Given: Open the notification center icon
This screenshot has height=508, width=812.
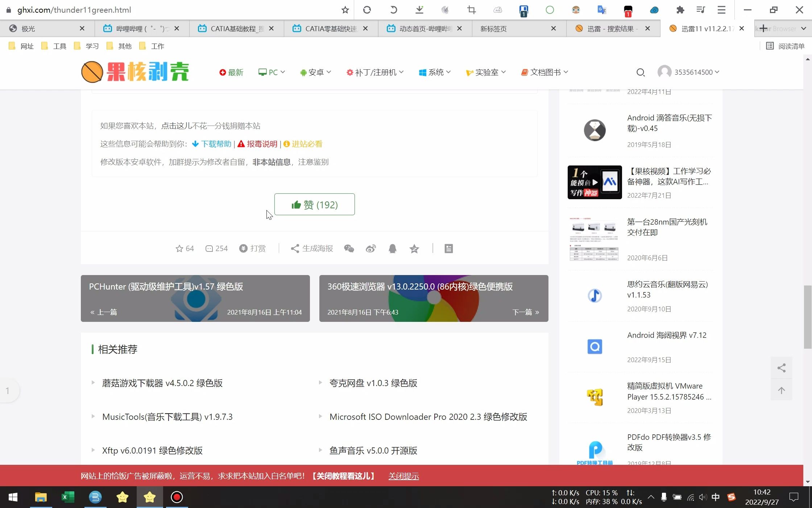Looking at the screenshot, I should pyautogui.click(x=794, y=497).
